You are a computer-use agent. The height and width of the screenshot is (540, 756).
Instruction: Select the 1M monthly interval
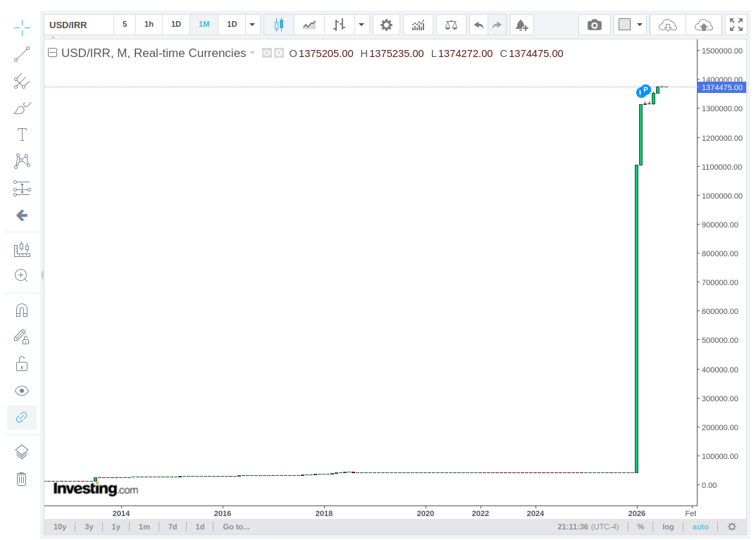point(204,24)
